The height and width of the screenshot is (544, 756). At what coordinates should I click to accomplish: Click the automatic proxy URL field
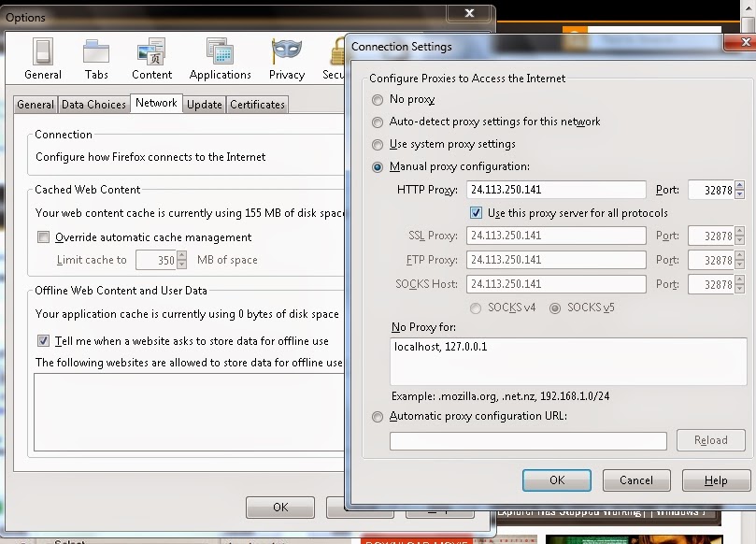click(x=528, y=441)
